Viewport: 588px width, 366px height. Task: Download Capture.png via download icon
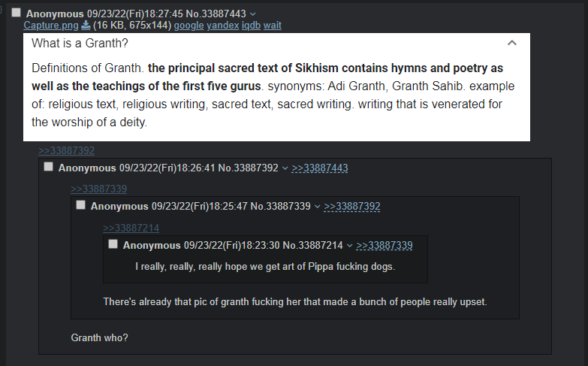pyautogui.click(x=86, y=25)
